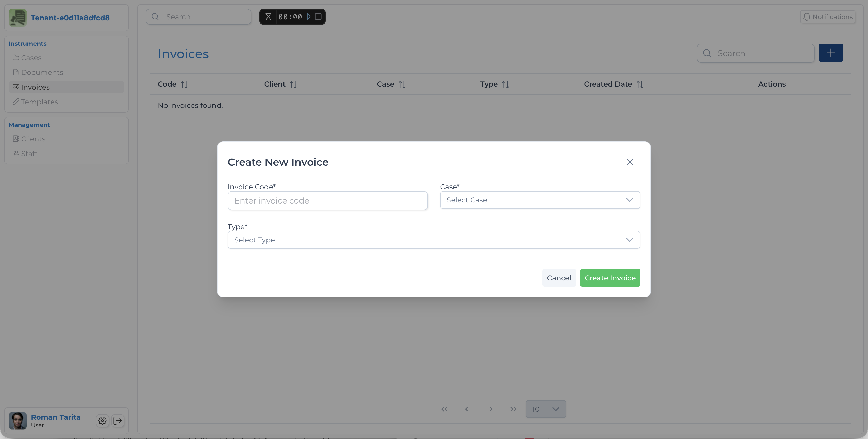
Task: Click the logout icon
Action: pos(118,420)
